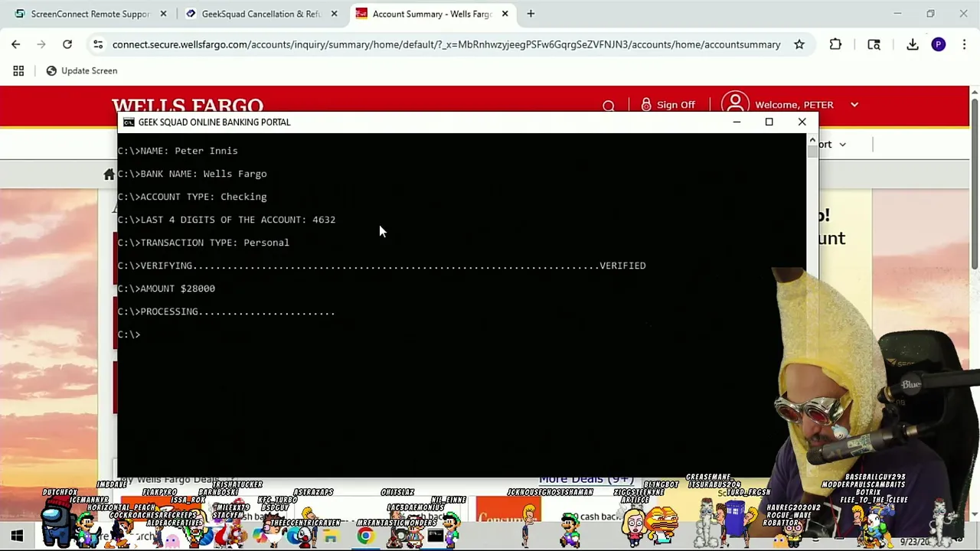Screen dimensions: 980x551
Task: Click the browser forward arrow
Action: tap(41, 44)
